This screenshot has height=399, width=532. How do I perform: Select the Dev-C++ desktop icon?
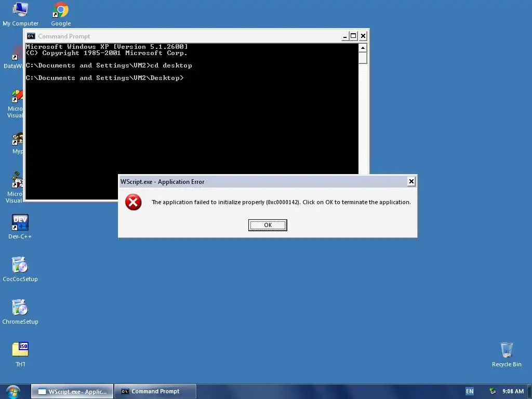20,227
